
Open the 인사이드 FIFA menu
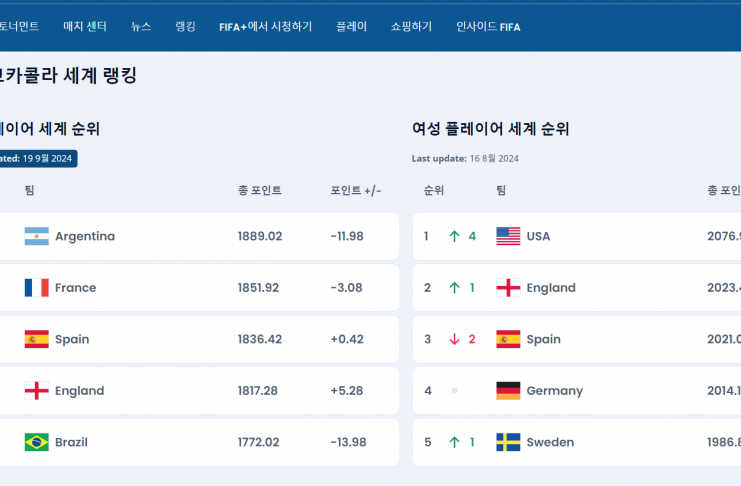488,27
